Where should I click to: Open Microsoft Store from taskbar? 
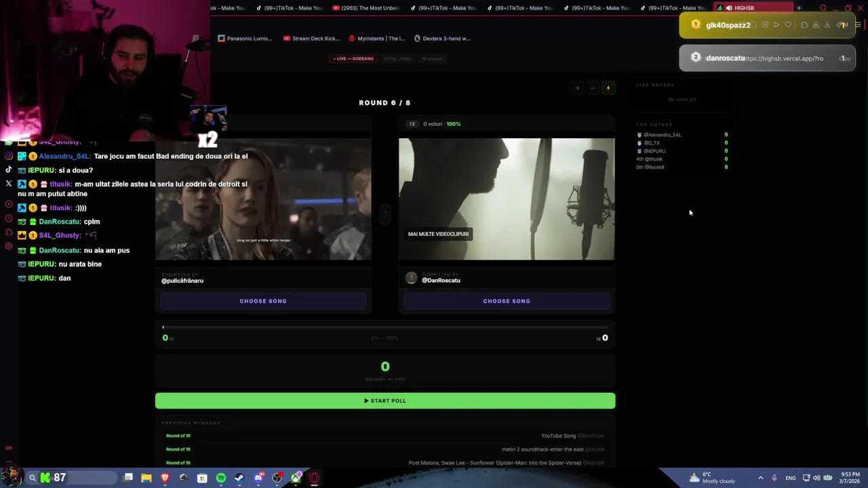(202, 478)
